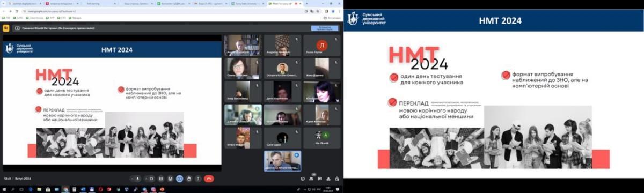Open microphone audio settings chevron
Image resolution: width=644 pixels, height=193 pixels.
[x=132, y=179]
